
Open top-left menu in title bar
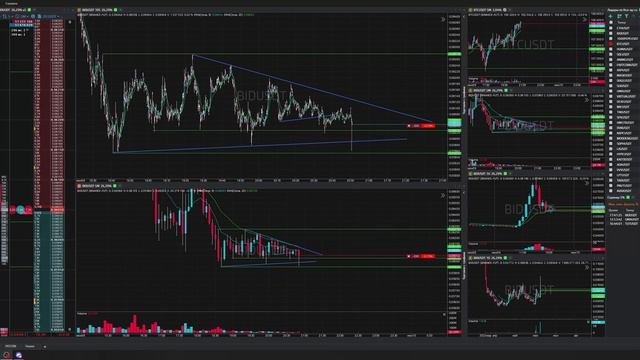click(x=11, y=3)
